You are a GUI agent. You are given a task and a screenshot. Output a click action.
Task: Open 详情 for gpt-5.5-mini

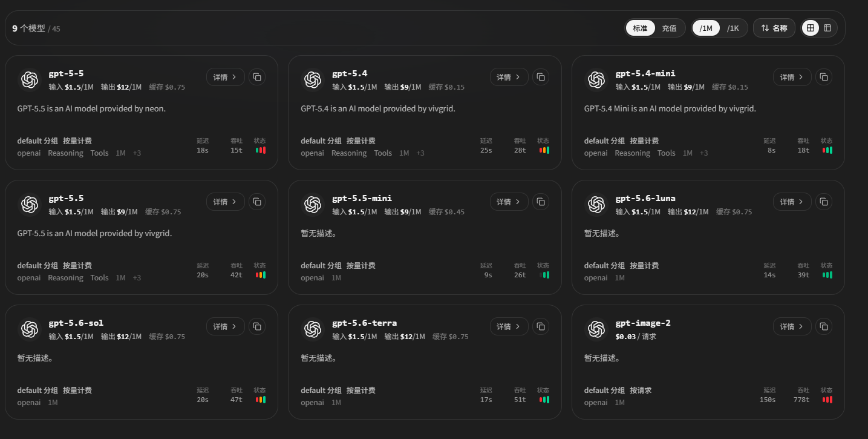coord(509,202)
